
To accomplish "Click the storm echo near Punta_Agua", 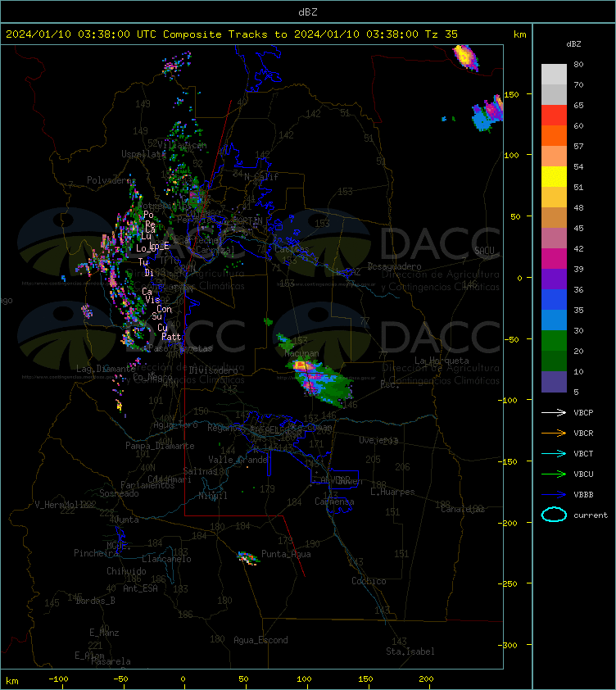I will 247,558.
